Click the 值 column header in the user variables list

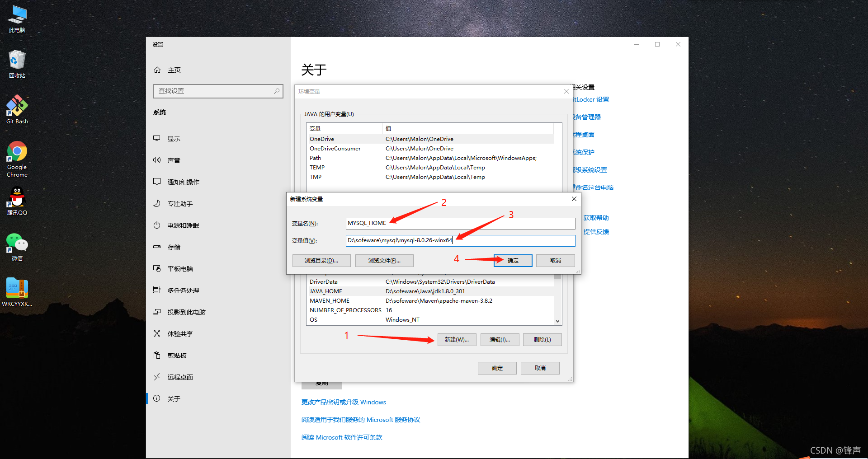pyautogui.click(x=468, y=129)
